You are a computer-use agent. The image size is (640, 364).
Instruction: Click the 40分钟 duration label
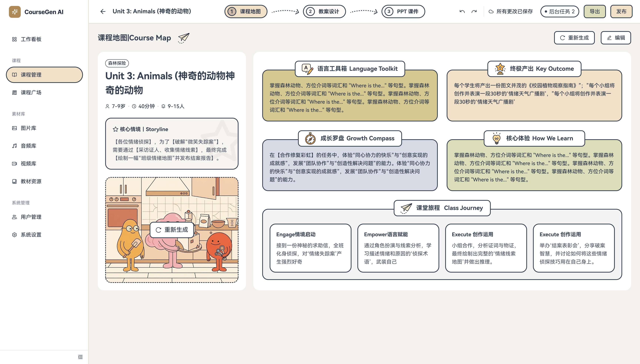146,106
